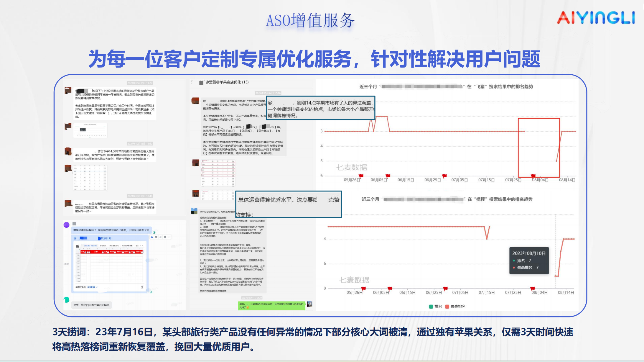
Task: Click the reply comment icon in message toolbar
Action: 156,237
